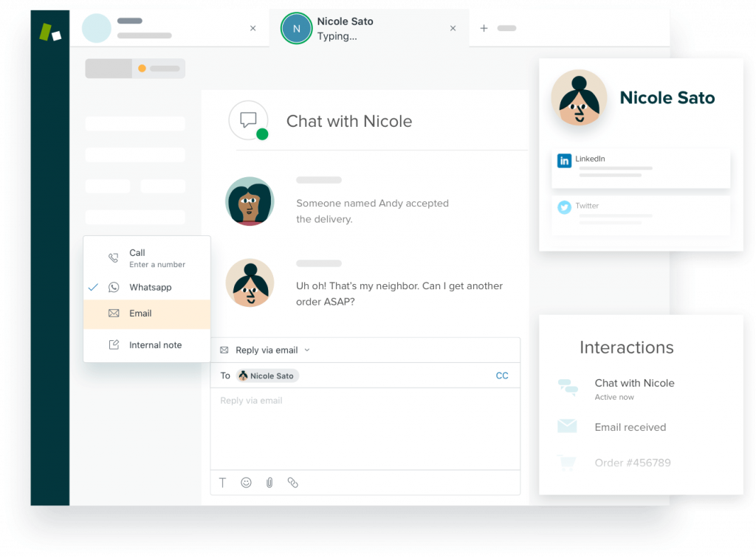Click the envelope icon next to Email
The image size is (756, 557).
coord(114,314)
